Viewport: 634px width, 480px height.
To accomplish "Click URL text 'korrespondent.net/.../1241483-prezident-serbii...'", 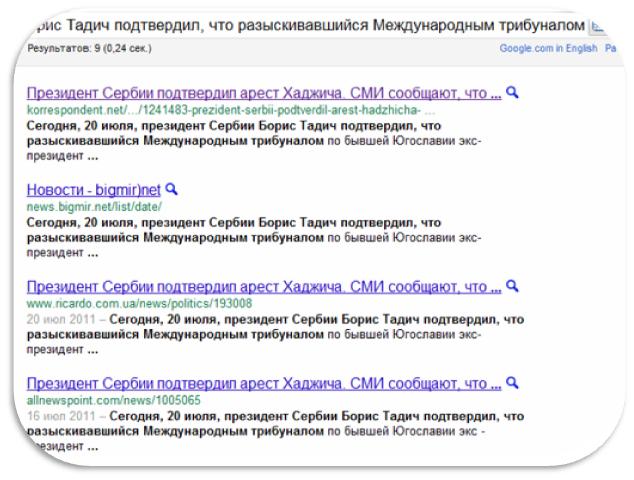I will pyautogui.click(x=231, y=110).
